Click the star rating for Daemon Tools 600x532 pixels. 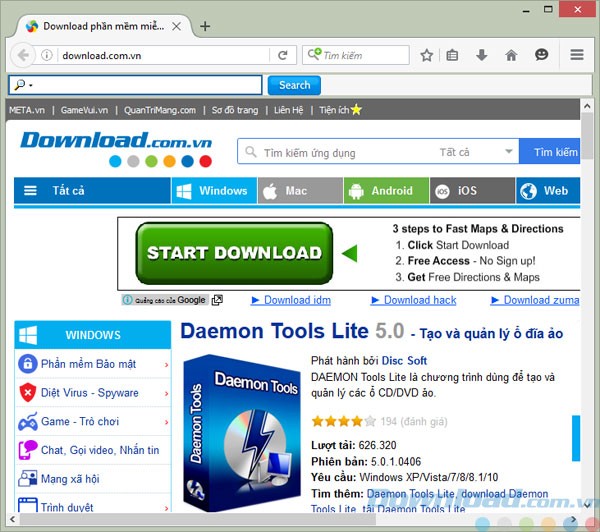pyautogui.click(x=343, y=421)
